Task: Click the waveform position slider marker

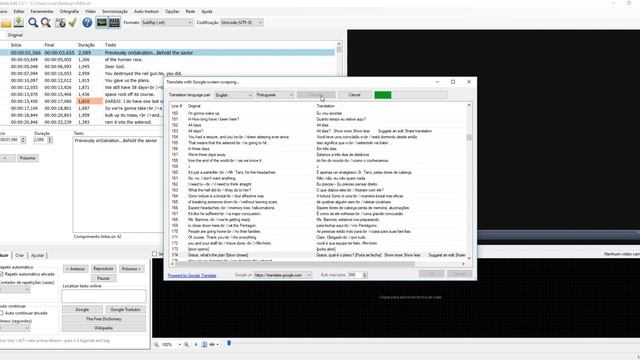Action: coord(229,344)
